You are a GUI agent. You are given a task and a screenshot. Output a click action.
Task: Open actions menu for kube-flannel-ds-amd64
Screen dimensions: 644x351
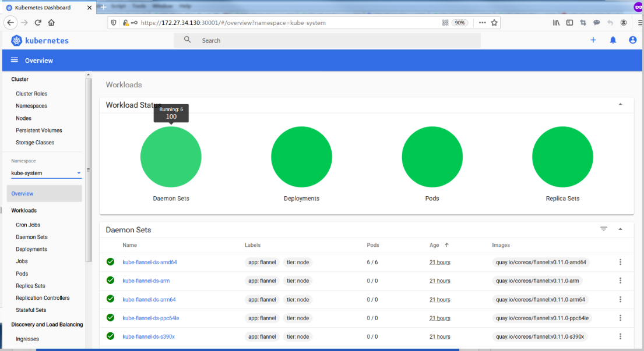620,261
